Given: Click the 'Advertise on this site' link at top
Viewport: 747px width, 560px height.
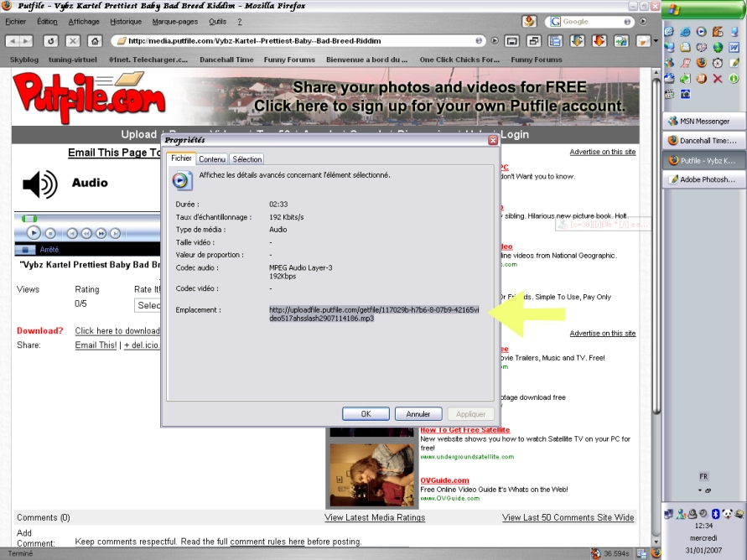Looking at the screenshot, I should tap(603, 152).
